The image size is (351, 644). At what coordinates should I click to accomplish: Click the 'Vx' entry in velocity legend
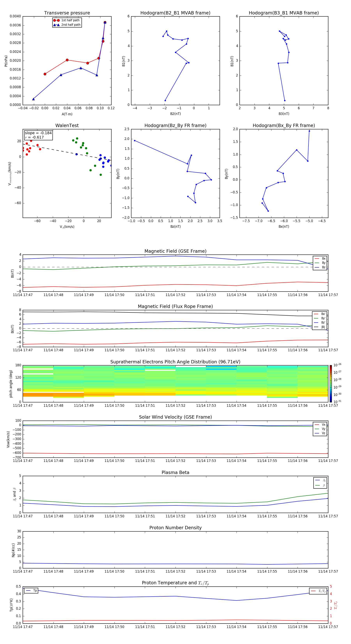point(320,424)
